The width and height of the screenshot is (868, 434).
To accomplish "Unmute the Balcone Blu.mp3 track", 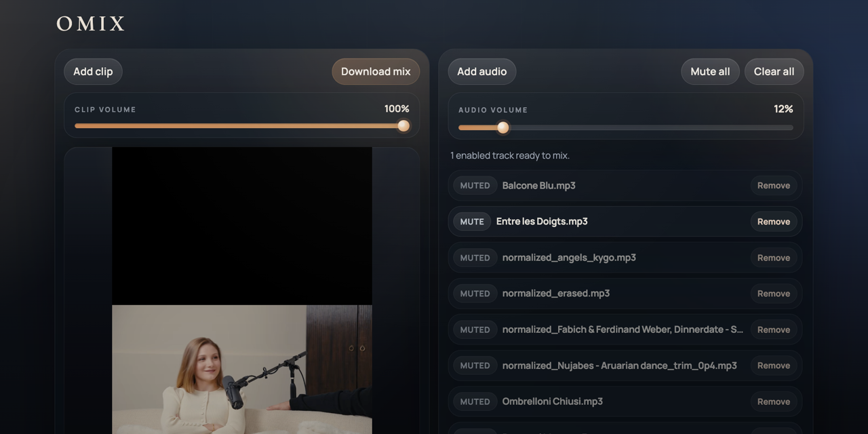I will pyautogui.click(x=475, y=185).
